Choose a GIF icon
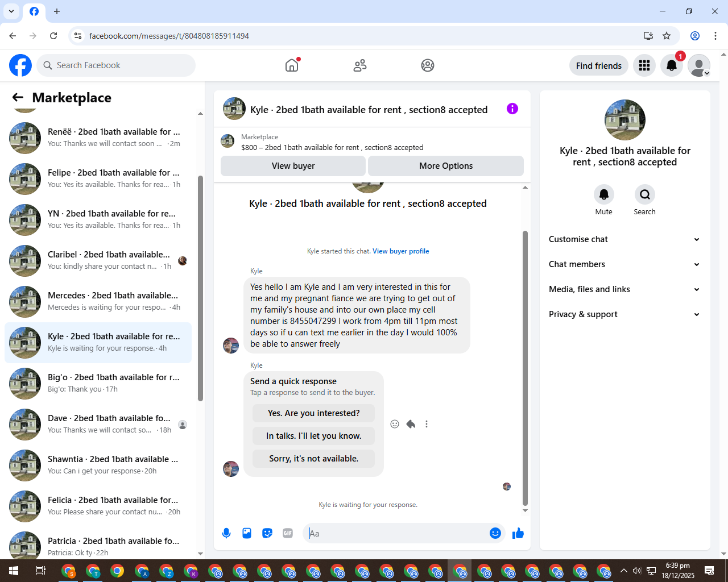The width and height of the screenshot is (728, 582). [288, 533]
